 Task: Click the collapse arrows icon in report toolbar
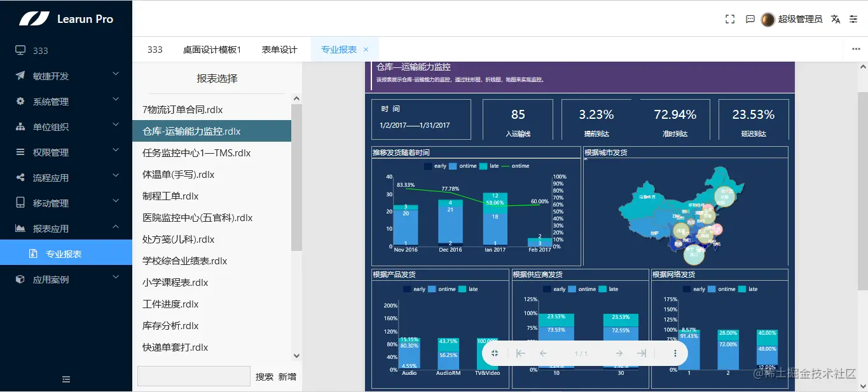496,353
